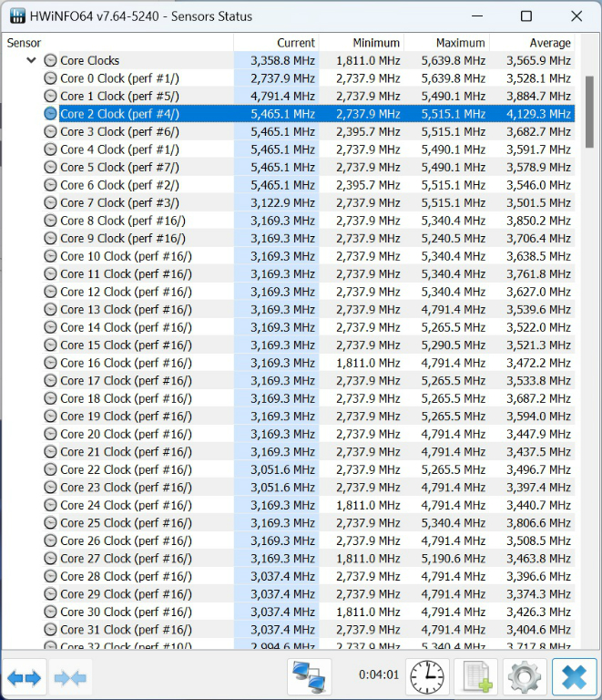Click the Current column header
This screenshot has width=602, height=700.
point(276,43)
